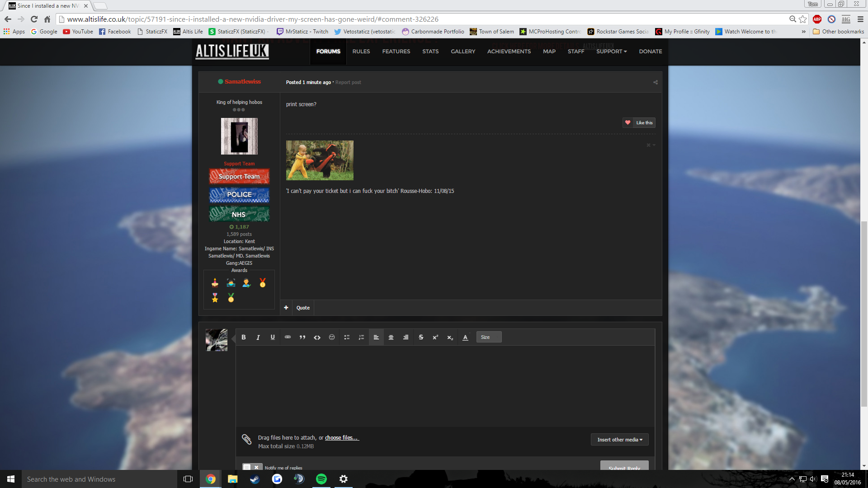Toggle underline formatting

tap(273, 337)
